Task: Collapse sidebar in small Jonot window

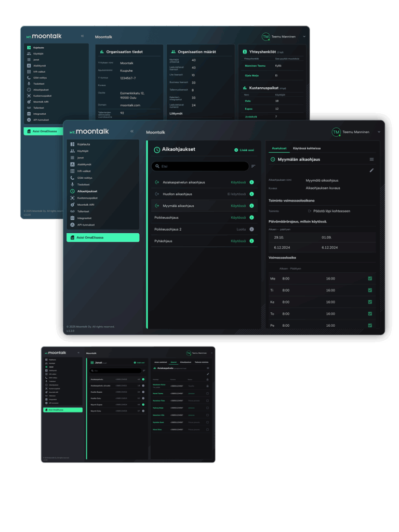Action: click(78, 353)
